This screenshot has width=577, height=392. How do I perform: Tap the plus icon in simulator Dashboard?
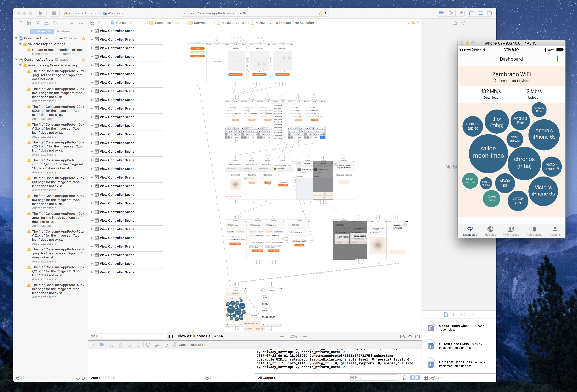[558, 59]
